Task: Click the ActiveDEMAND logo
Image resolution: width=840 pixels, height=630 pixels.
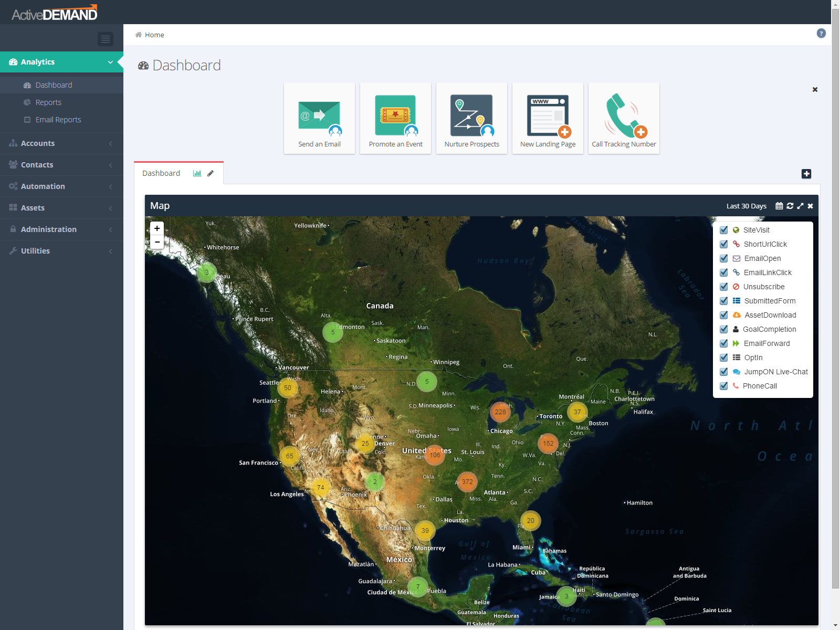Action: pyautogui.click(x=55, y=13)
